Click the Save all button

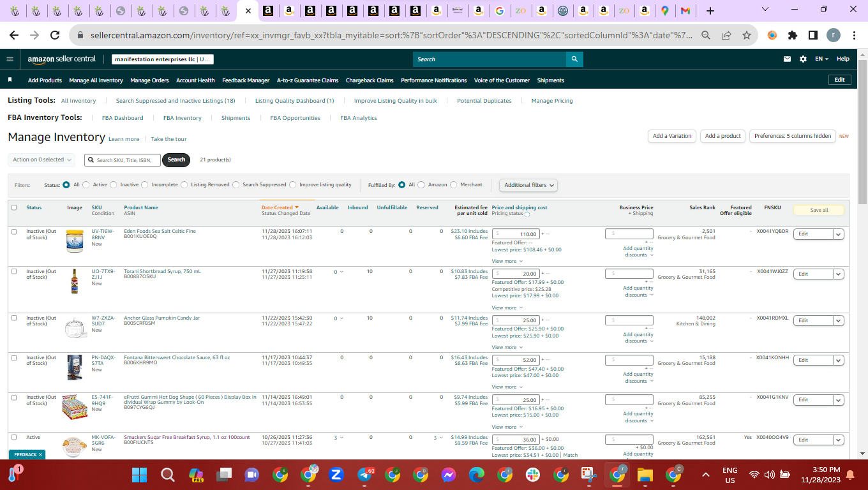coord(819,210)
